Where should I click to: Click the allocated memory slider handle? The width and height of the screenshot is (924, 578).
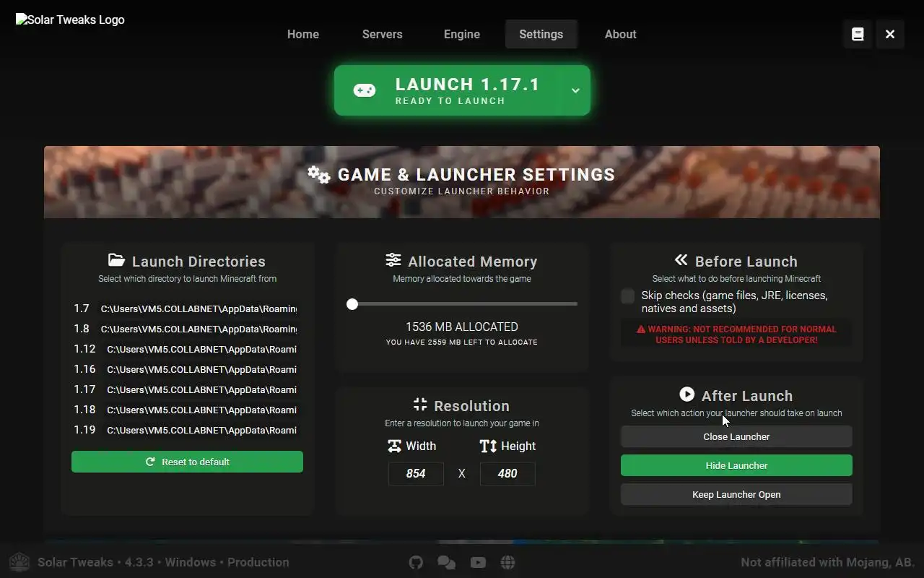pos(352,304)
